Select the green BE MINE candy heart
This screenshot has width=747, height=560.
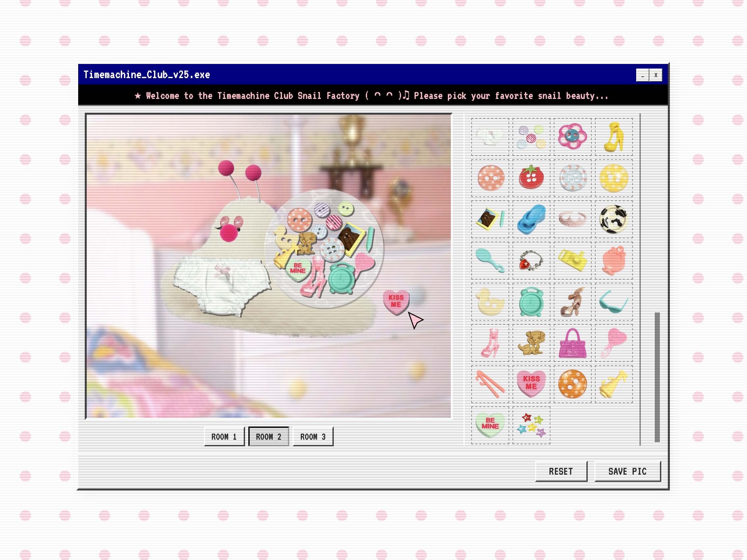pyautogui.click(x=490, y=425)
